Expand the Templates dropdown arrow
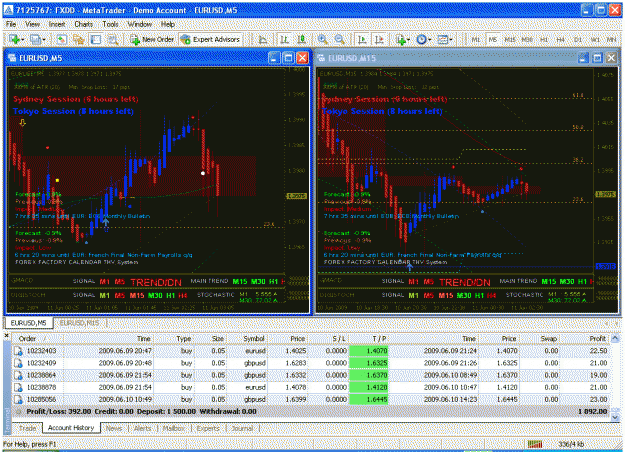Viewport: 625px width, 452px height. tap(451, 40)
